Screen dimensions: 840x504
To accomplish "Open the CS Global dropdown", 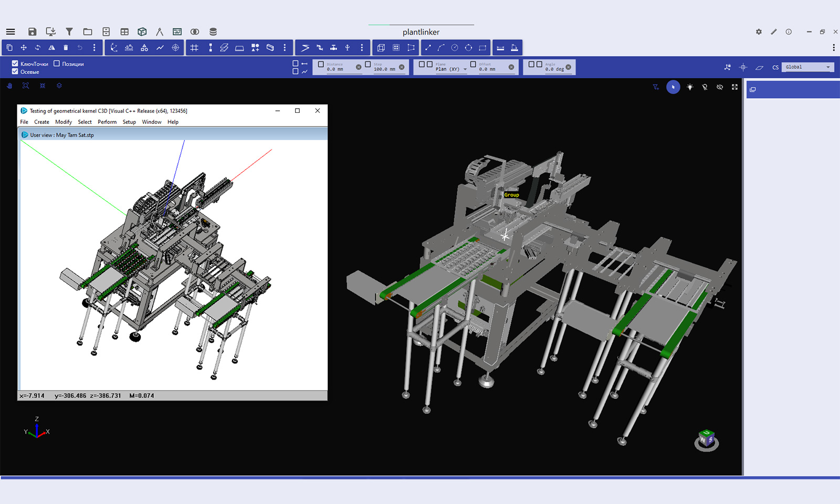I will click(807, 67).
